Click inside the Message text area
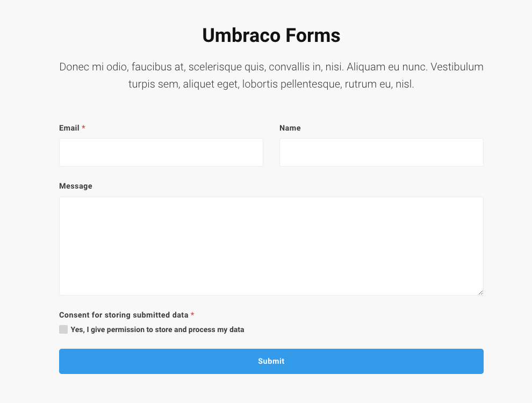 [x=271, y=246]
